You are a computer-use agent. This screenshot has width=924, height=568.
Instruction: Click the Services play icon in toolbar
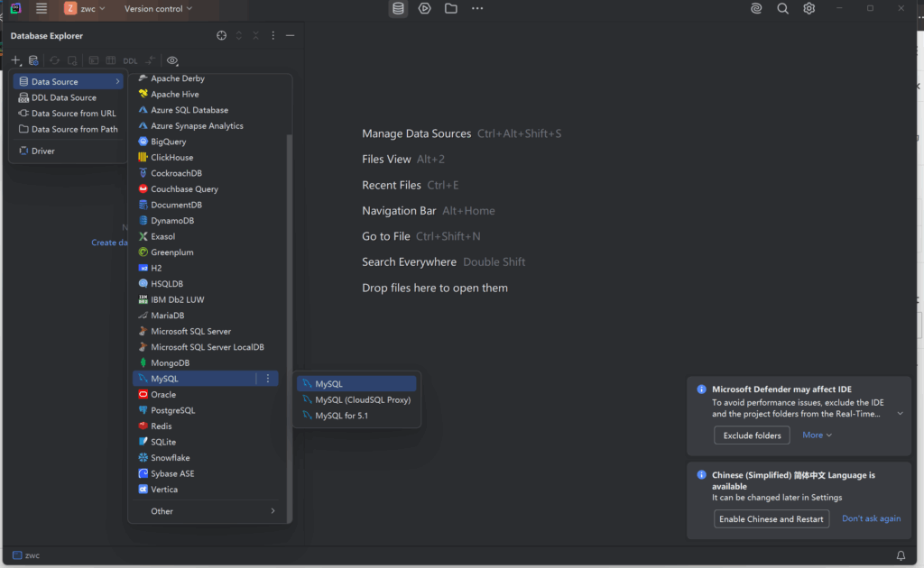pyautogui.click(x=424, y=8)
